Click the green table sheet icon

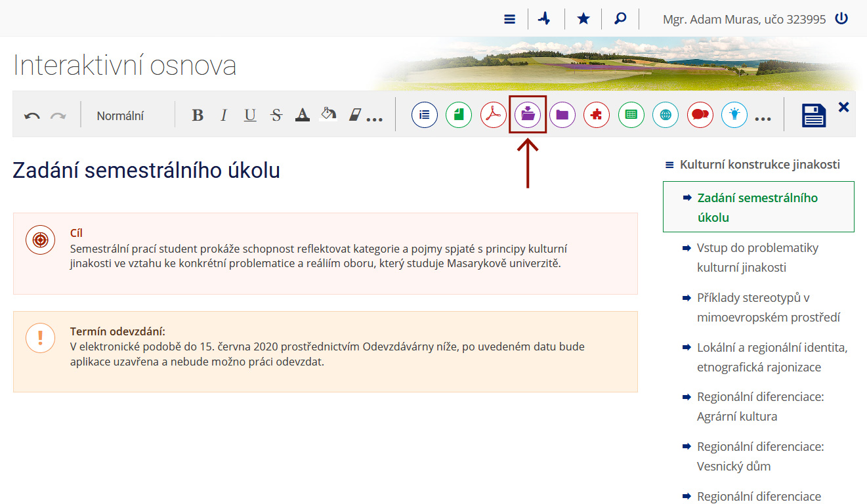tap(631, 115)
